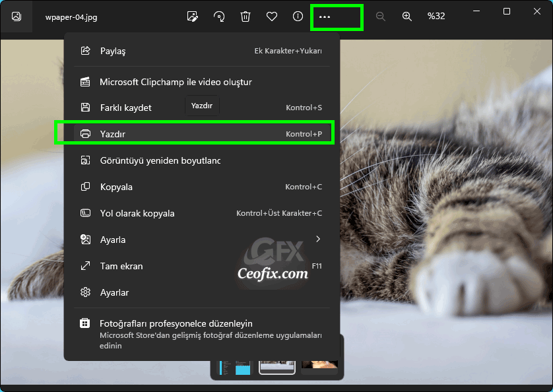Screen dimensions: 553x392
Task: Open the three-dot See more menu
Action: [325, 16]
